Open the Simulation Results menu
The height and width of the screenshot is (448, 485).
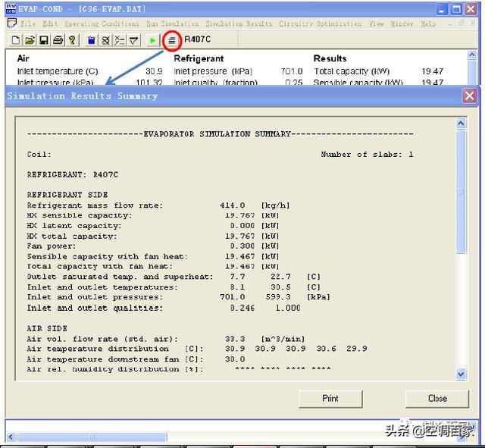[x=239, y=23]
